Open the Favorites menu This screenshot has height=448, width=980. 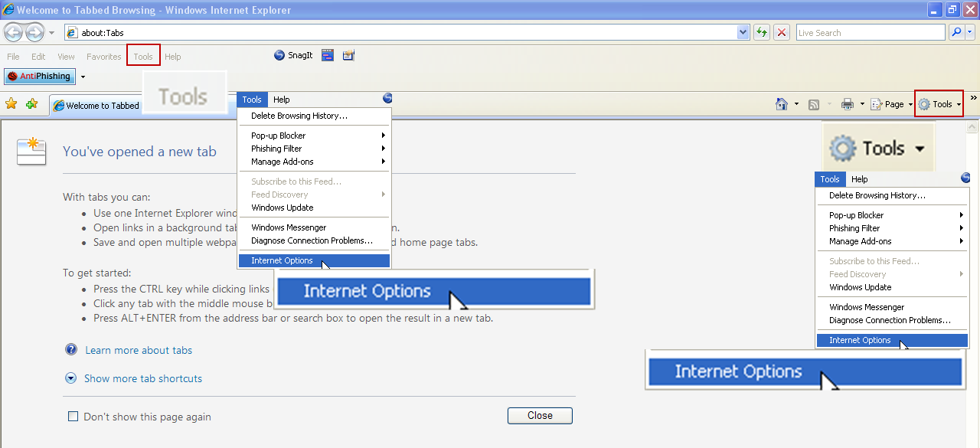click(x=104, y=57)
